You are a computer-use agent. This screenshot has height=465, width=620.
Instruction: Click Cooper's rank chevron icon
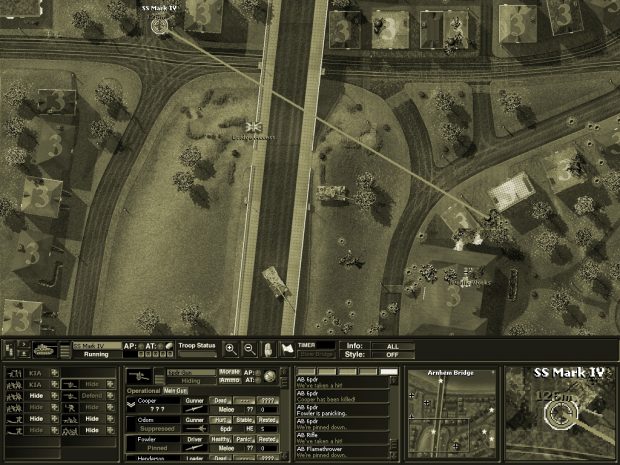click(131, 405)
